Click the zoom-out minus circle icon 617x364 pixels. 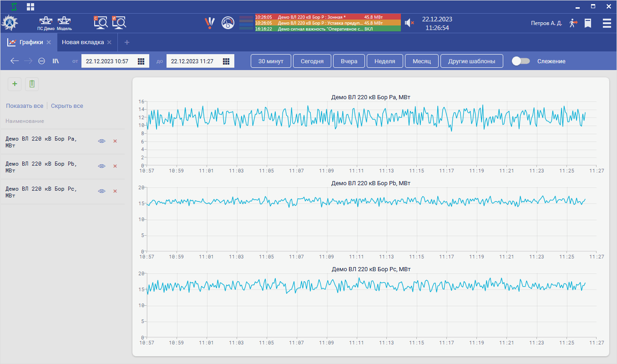click(x=41, y=61)
